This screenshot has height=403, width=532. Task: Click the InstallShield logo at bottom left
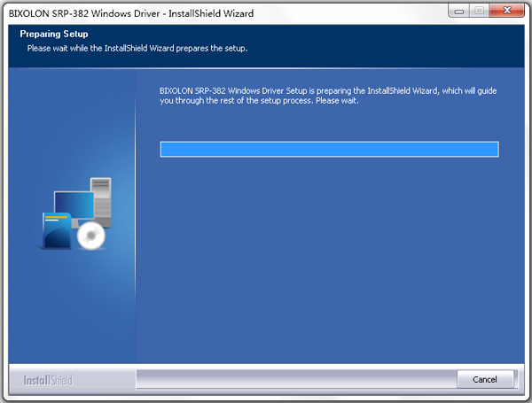coord(48,380)
